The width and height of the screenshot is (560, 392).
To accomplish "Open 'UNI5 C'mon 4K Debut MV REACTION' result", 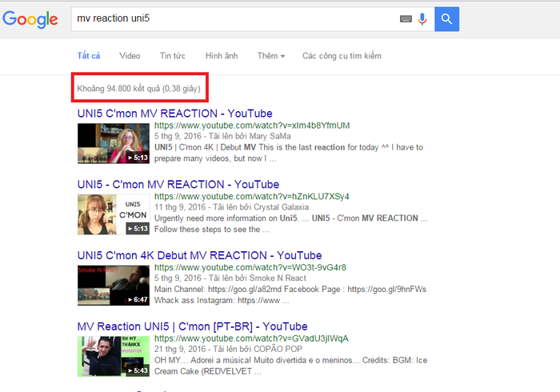I will point(199,256).
